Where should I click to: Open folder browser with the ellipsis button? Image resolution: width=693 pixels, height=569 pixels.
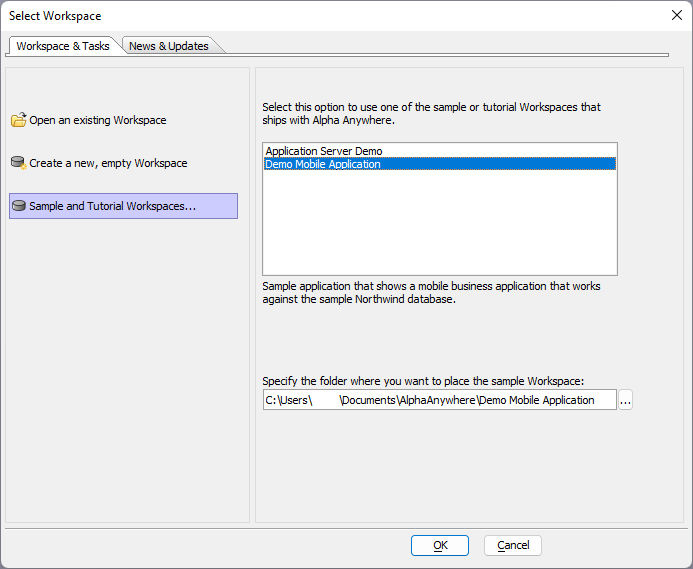(625, 400)
